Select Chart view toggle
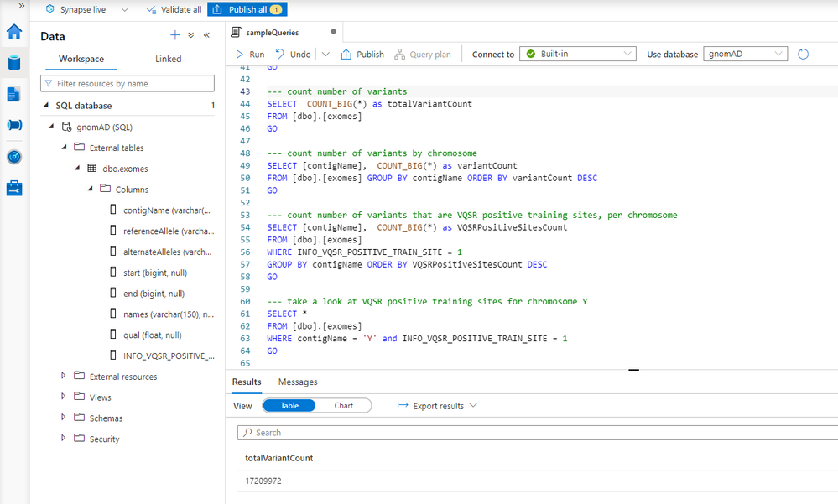 click(344, 406)
